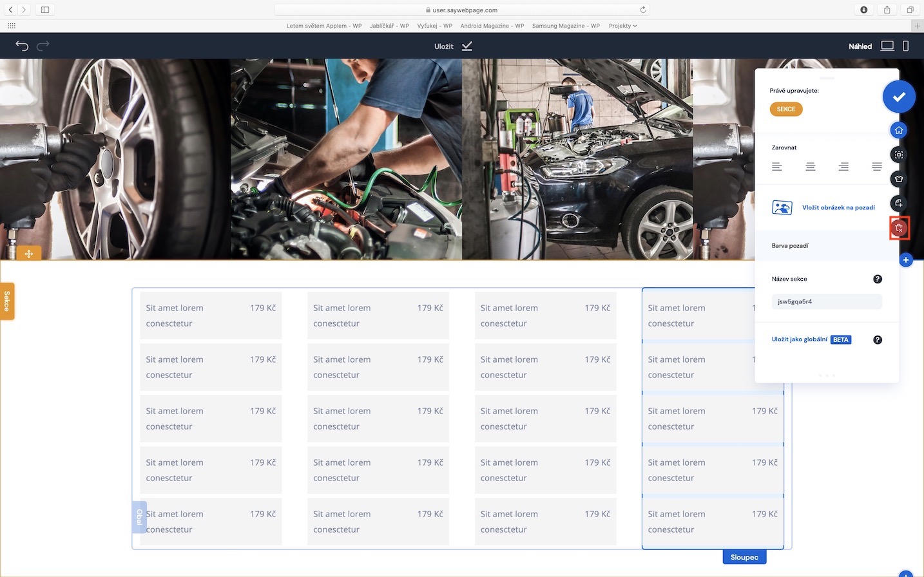Viewport: 924px width, 577px height.
Task: Align content left in Zarovnat
Action: click(777, 167)
